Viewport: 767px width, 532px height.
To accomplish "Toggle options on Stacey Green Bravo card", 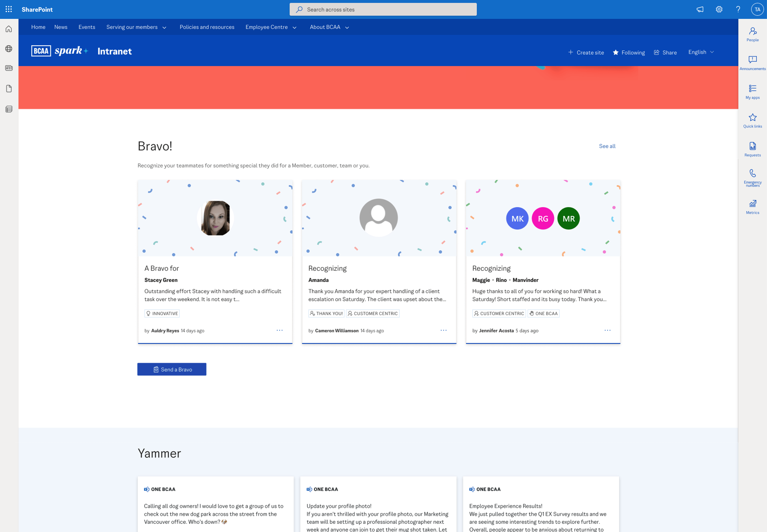I will [280, 330].
